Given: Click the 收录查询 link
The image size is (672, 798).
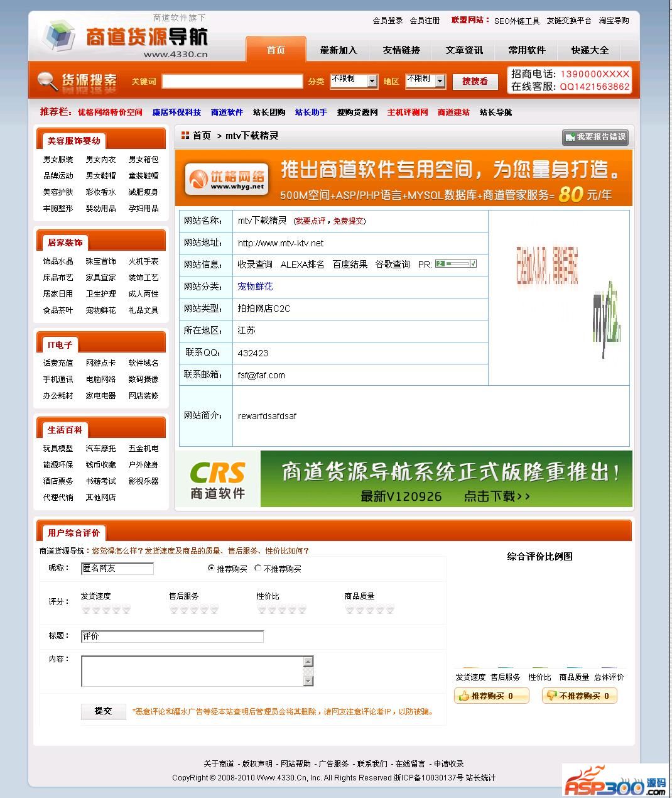Looking at the screenshot, I should point(255,265).
